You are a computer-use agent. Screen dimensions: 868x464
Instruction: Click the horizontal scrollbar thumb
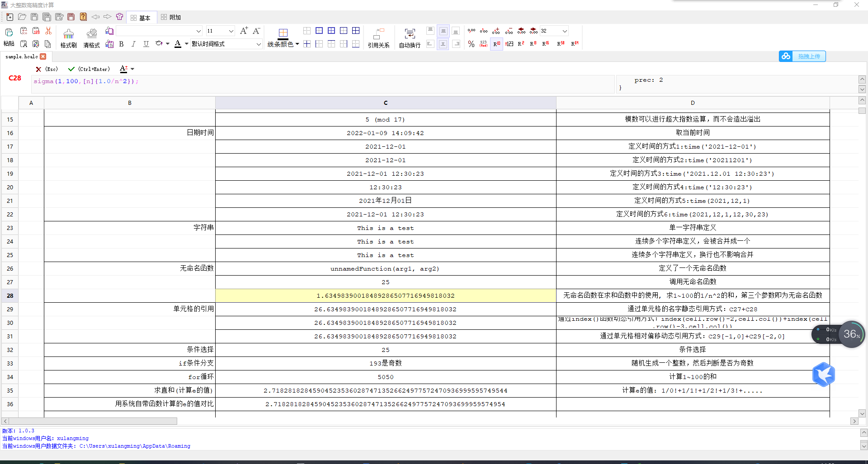pyautogui.click(x=93, y=421)
